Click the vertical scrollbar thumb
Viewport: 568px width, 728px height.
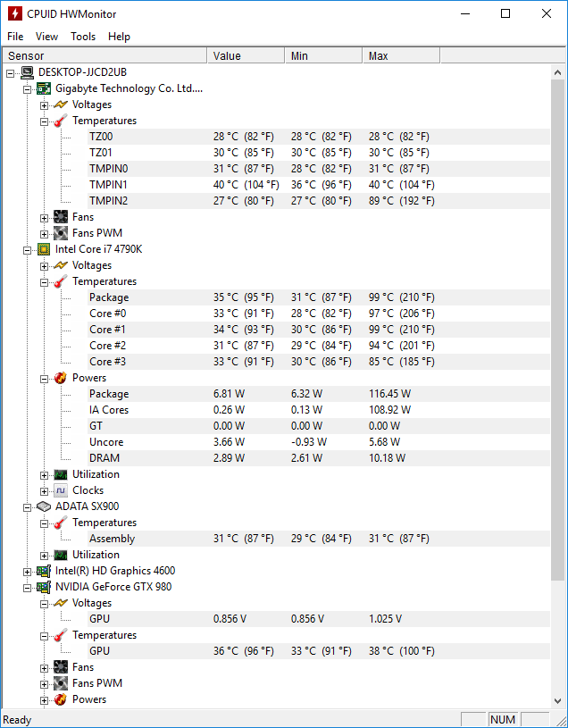(x=558, y=330)
